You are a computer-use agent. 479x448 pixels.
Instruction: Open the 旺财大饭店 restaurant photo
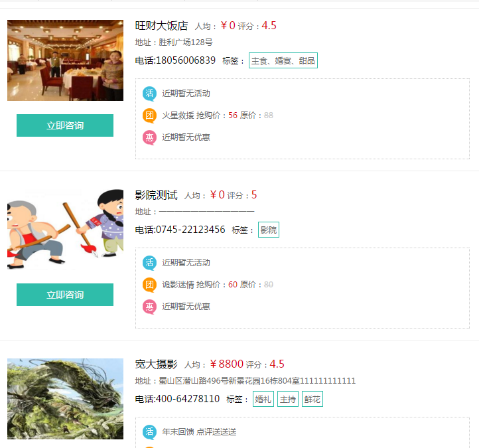point(66,60)
